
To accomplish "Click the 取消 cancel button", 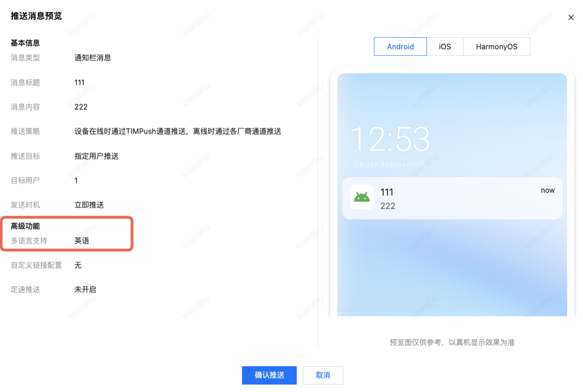I will 323,375.
